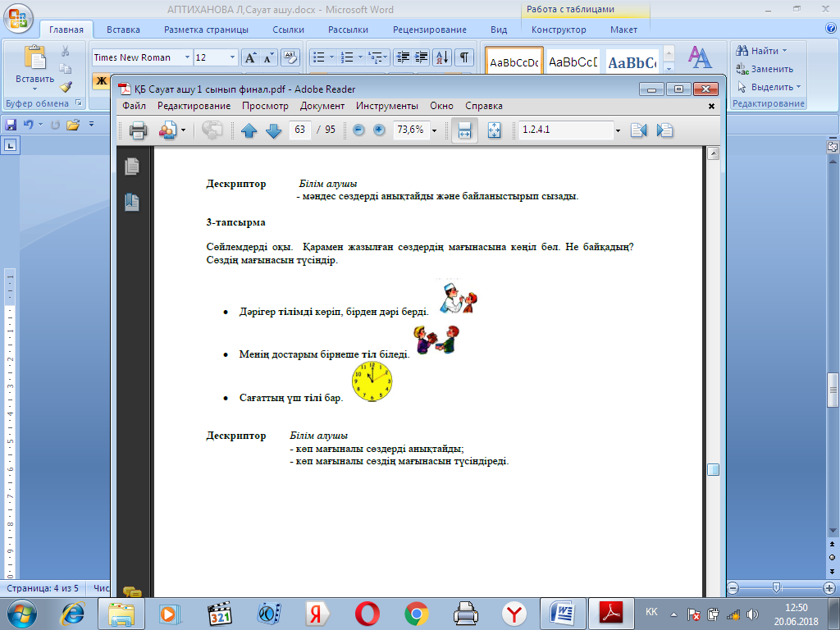This screenshot has width=840, height=630.
Task: Open find field dropdown next to 1.2.4.1
Action: tap(618, 130)
